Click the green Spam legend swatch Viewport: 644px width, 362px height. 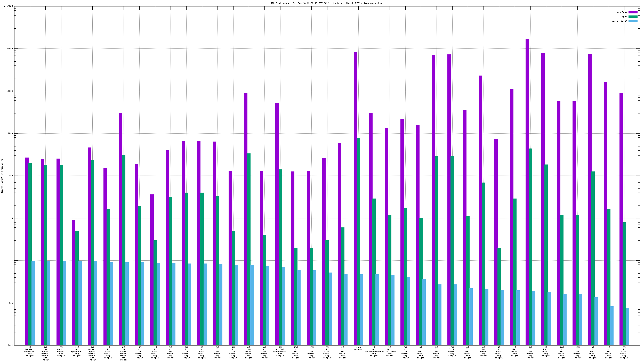click(633, 17)
